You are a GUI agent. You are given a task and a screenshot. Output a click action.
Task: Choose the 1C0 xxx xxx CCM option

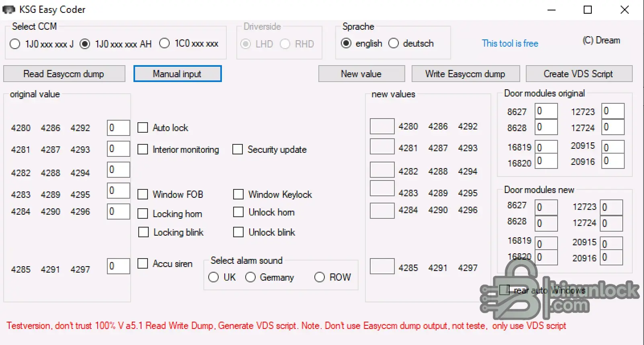click(164, 43)
